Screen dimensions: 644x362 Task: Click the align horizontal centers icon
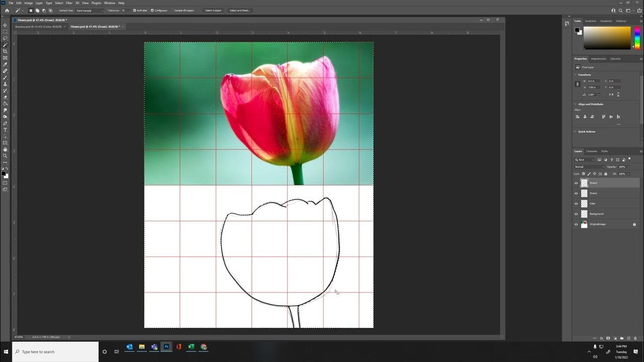585,117
